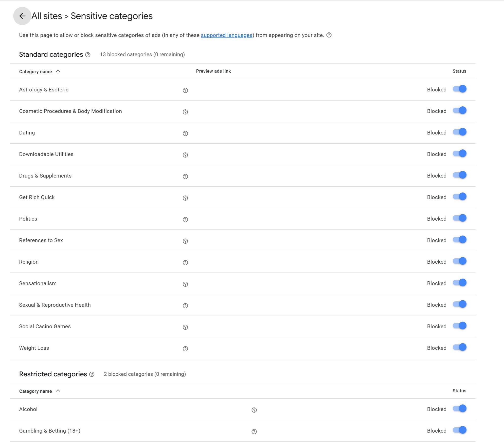Toggle Social Casino Games blocked switch
Image resolution: width=504 pixels, height=446 pixels.
[460, 326]
